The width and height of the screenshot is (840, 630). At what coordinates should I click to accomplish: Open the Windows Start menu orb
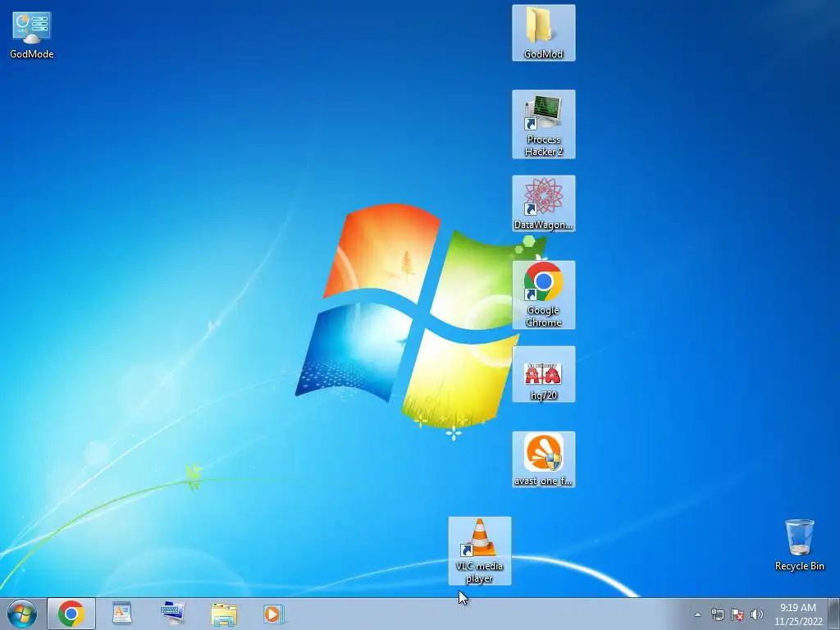point(22,614)
